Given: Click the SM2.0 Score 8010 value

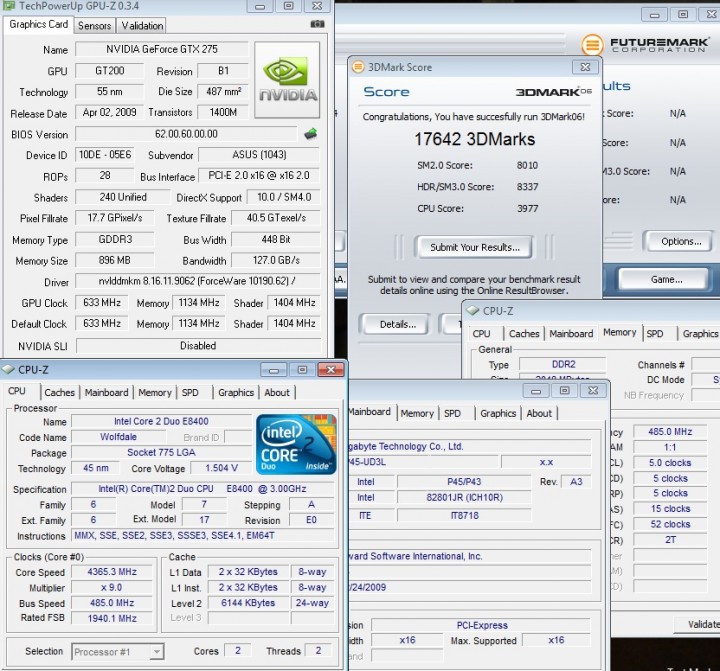Looking at the screenshot, I should 527,166.
